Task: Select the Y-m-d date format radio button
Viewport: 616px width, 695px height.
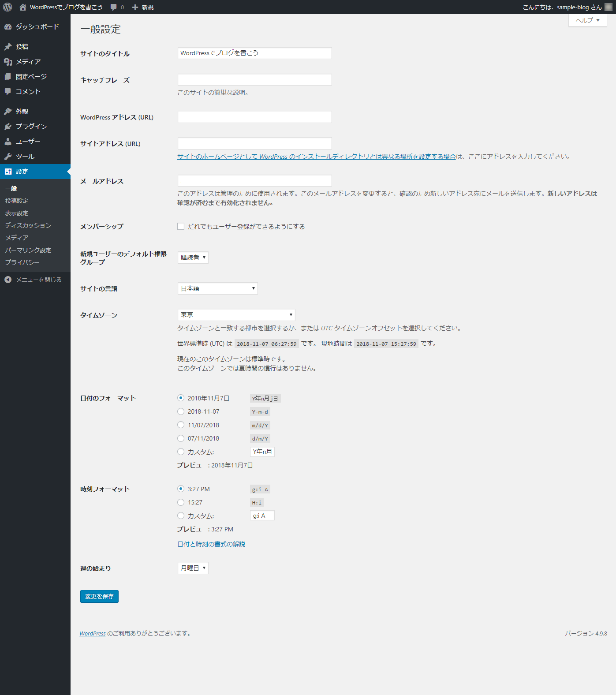Action: (181, 411)
